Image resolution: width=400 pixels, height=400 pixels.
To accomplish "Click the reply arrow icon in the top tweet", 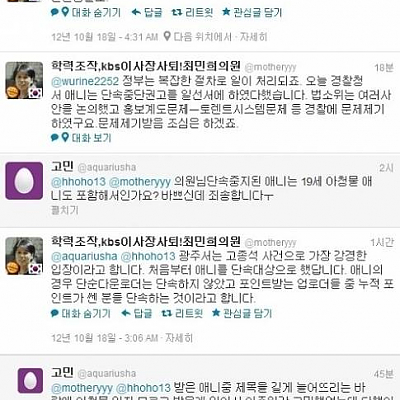I will coord(136,13).
